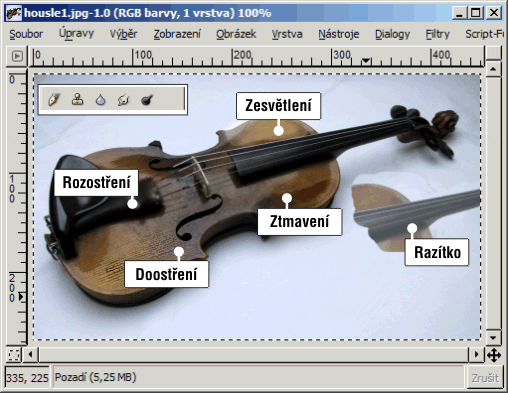The image size is (508, 393).
Task: Click the horizontal scrollbar track
Action: click(253, 354)
